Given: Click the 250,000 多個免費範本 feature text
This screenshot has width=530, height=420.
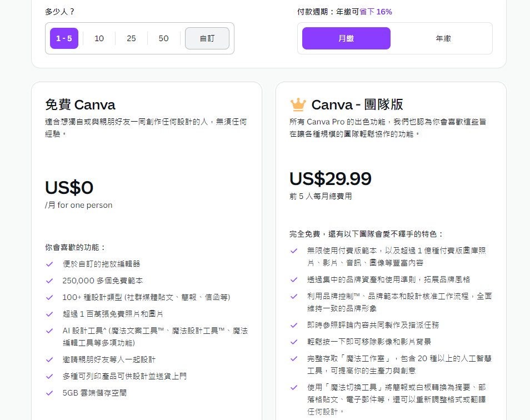Looking at the screenshot, I should (103, 281).
